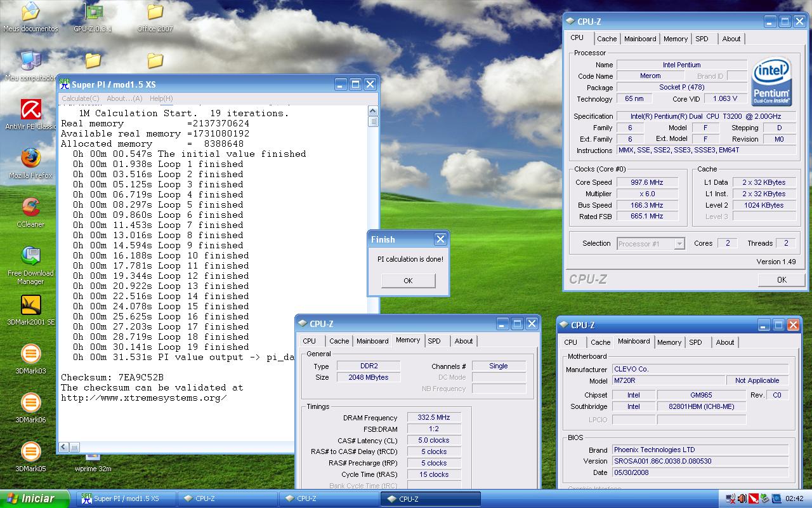
Task: Switch to Cache tab in the CPU-Z window showing Motherboard
Action: click(x=601, y=342)
